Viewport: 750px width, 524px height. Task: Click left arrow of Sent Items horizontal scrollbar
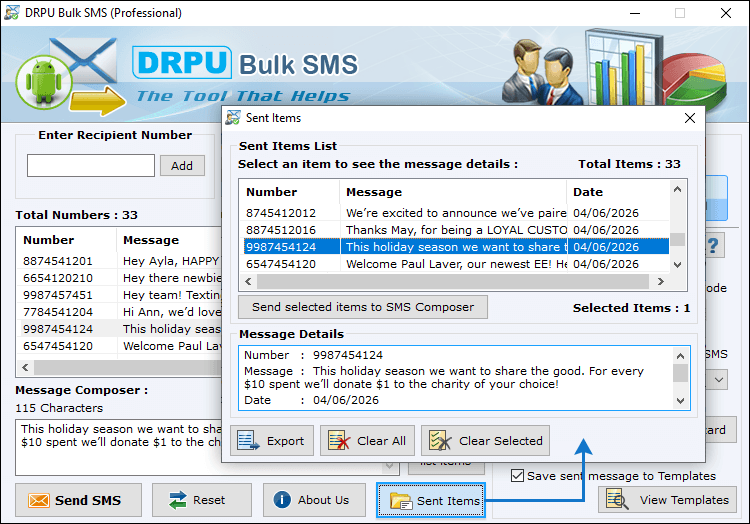pyautogui.click(x=248, y=282)
